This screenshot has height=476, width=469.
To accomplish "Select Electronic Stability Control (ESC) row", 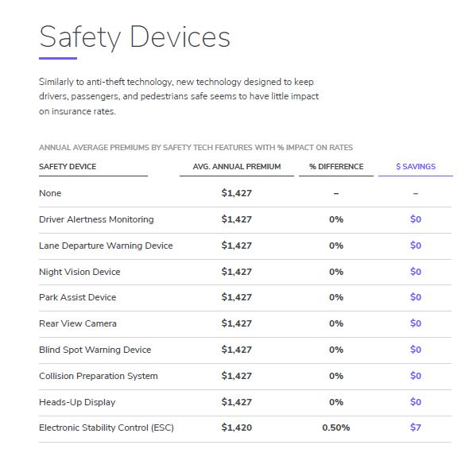I will pos(245,428).
